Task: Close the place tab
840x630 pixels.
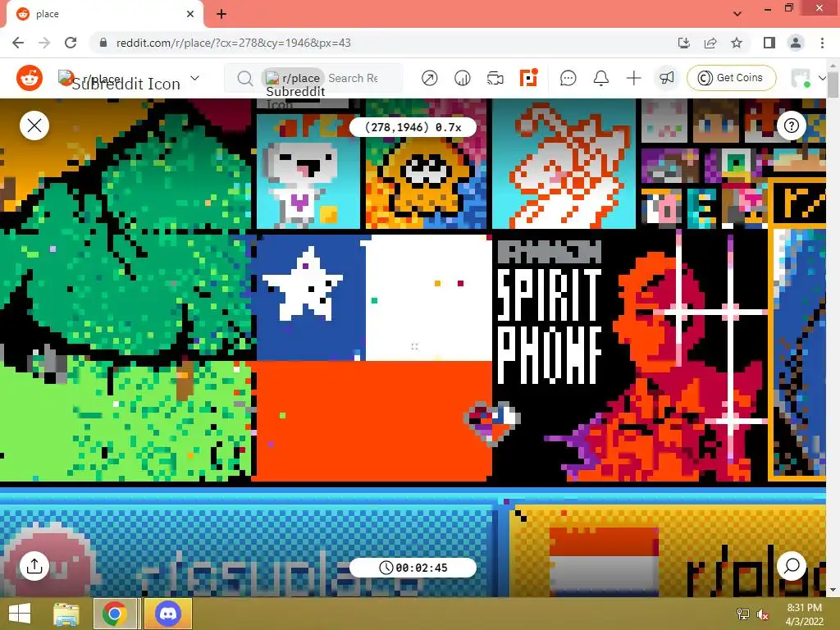Action: [x=190, y=14]
